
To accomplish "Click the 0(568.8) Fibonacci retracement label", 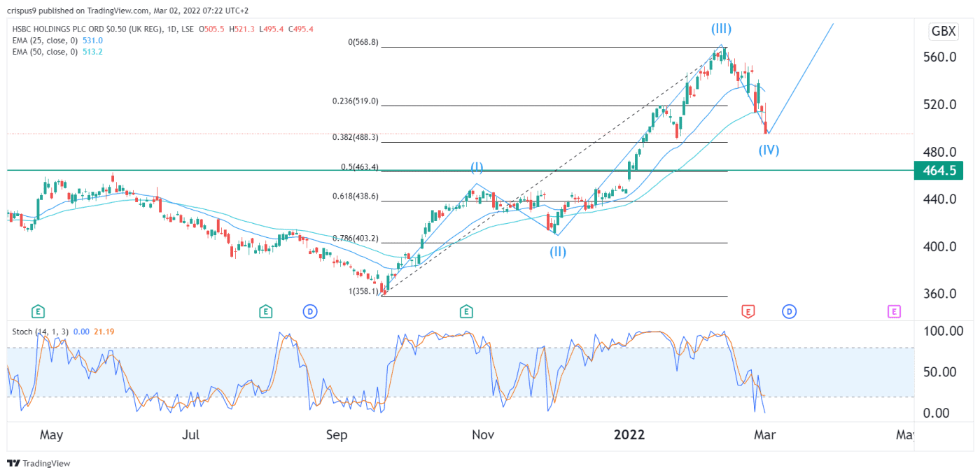I will (x=363, y=42).
